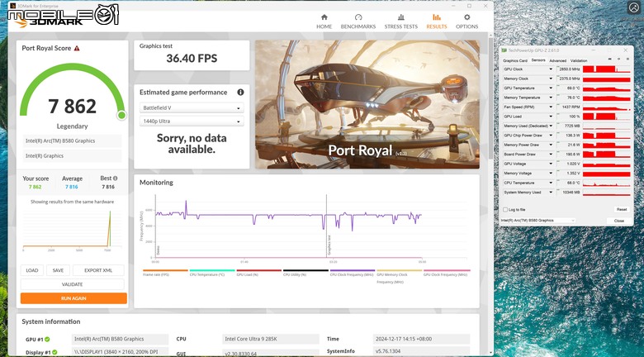Enable the Log to file checkbox
This screenshot has width=644, height=357.
pos(505,210)
